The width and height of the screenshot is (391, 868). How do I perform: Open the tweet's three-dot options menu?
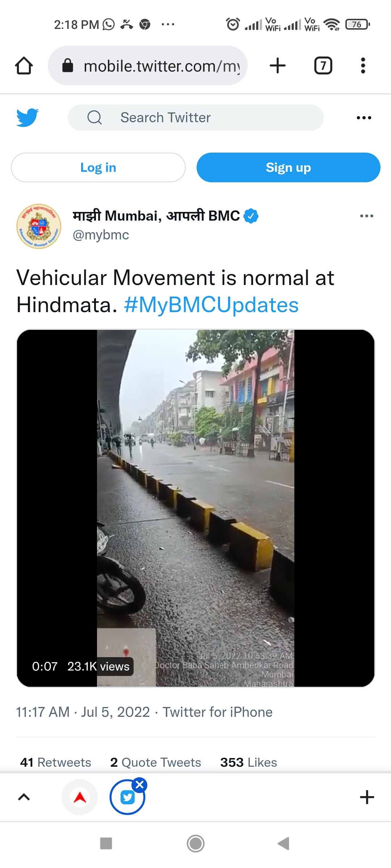[366, 216]
